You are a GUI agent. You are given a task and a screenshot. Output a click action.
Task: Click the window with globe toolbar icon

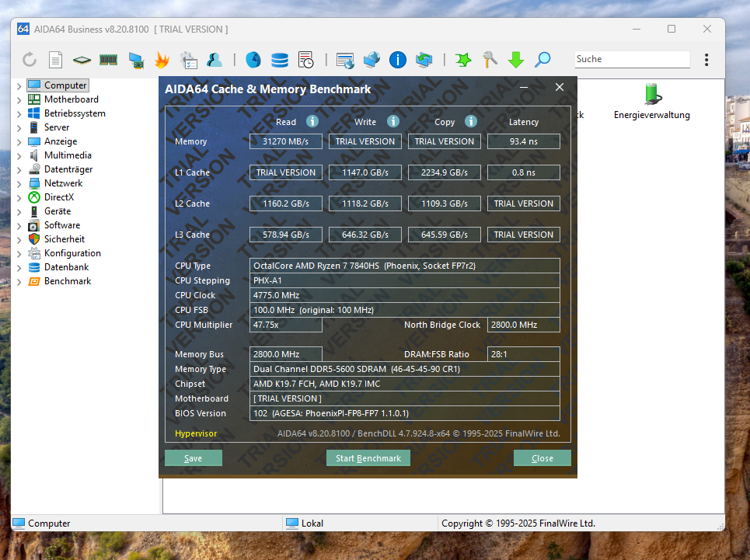[x=345, y=60]
